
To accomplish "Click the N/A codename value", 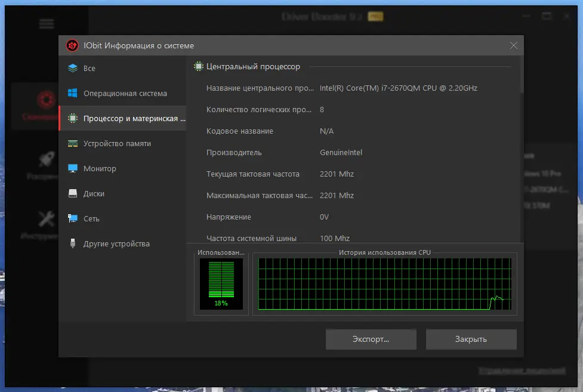I will 327,131.
